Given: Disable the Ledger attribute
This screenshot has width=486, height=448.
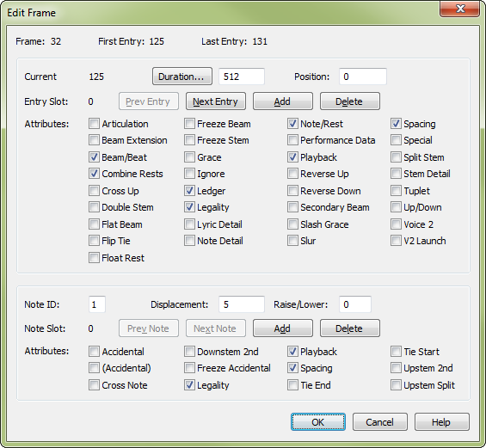Looking at the screenshot, I should coord(189,191).
